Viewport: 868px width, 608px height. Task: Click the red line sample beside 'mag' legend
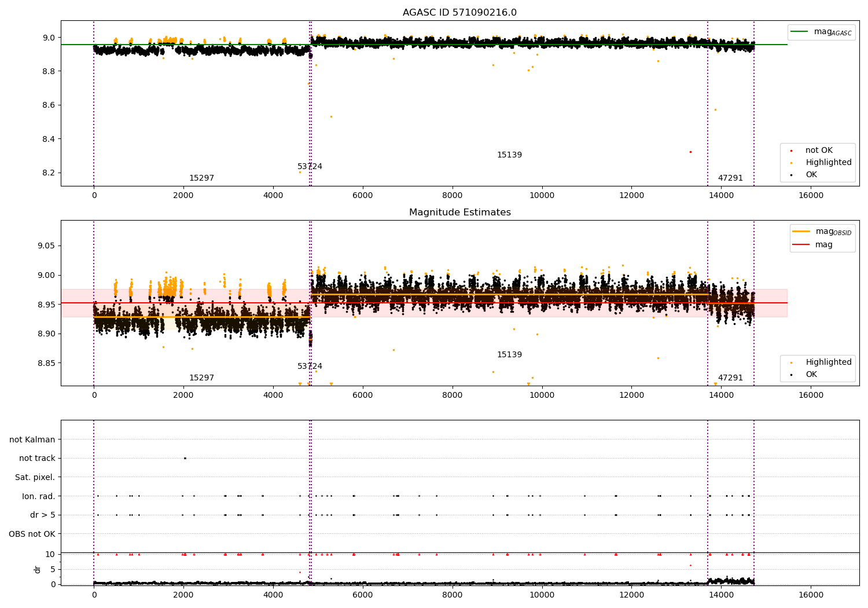pyautogui.click(x=801, y=245)
